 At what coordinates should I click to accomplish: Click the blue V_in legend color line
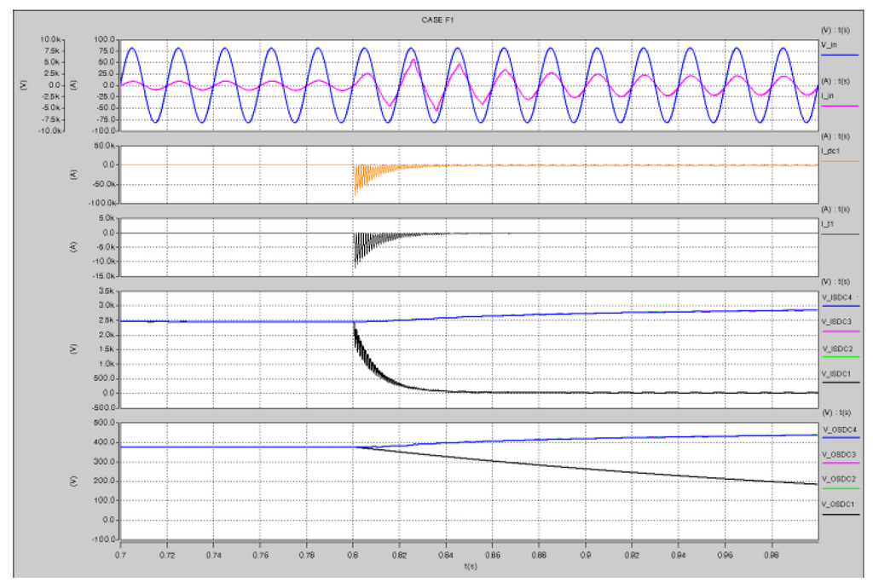point(840,55)
